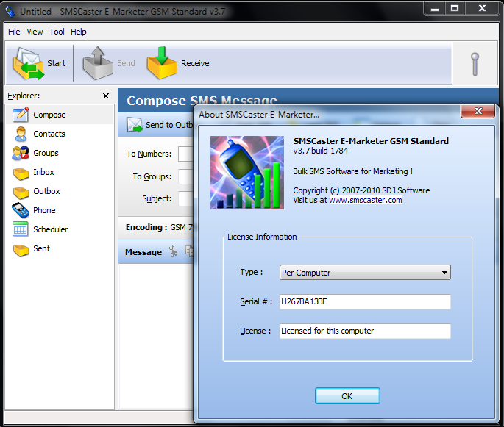Screen dimensions: 504x427
Task: Click the Start toolbar icon
Action: click(x=28, y=63)
